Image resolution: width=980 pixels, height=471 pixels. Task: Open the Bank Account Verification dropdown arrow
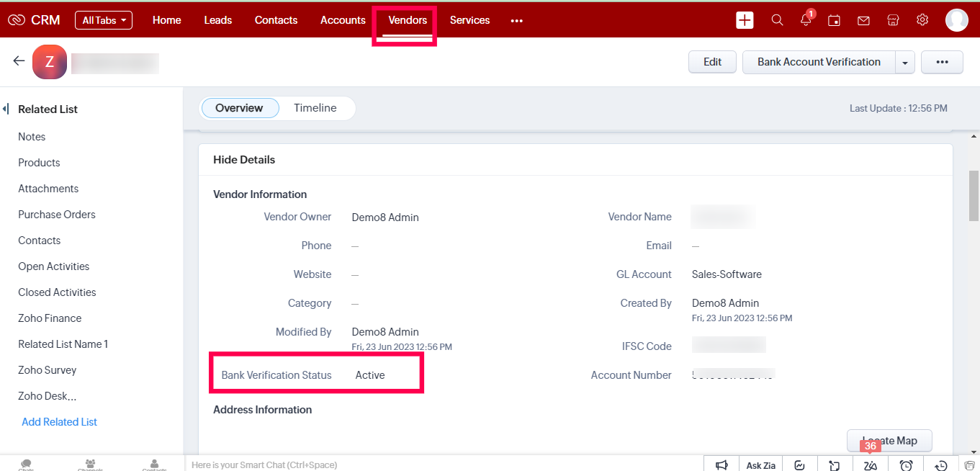tap(905, 63)
